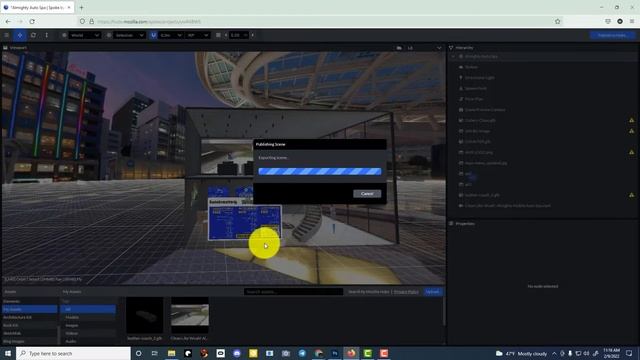
Task: Decrease the grid height value
Action: (226, 35)
